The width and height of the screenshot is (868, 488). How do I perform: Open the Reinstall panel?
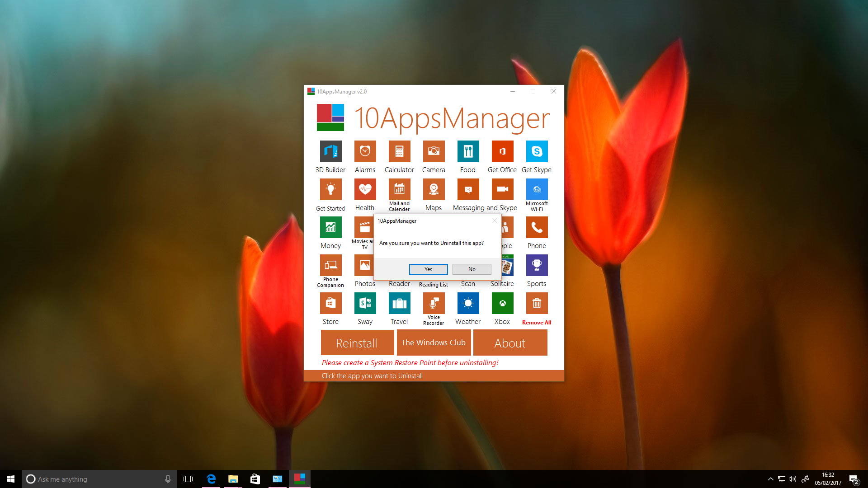(357, 342)
